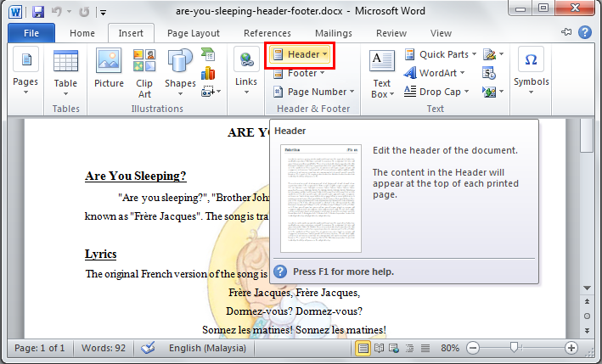Open the Footer dropdown
This screenshot has width=602, height=364.
[299, 73]
